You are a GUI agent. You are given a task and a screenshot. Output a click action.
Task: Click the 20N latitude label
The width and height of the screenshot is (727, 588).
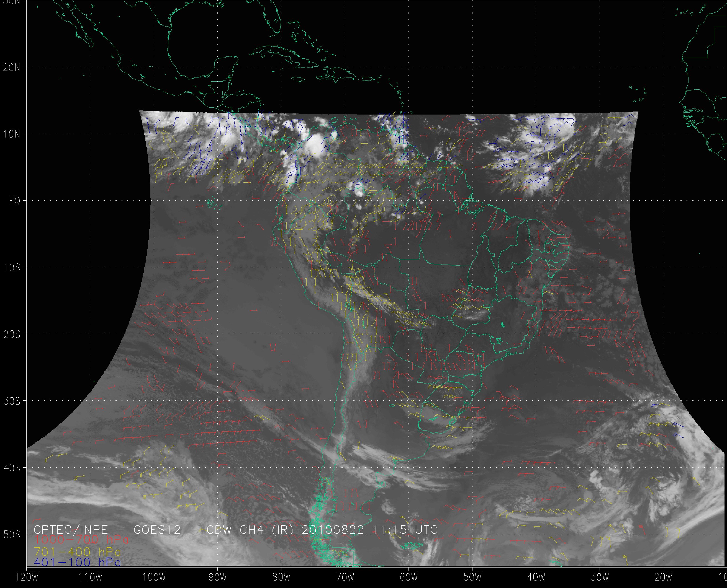[x=12, y=68]
